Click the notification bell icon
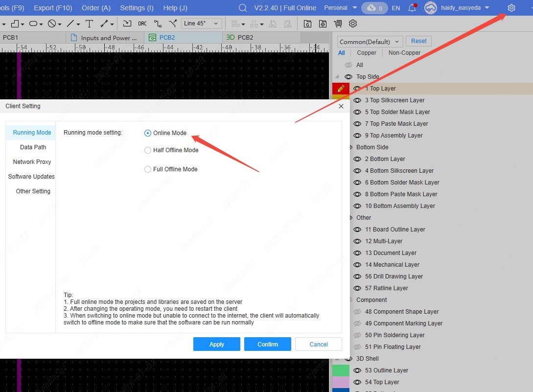 412,8
